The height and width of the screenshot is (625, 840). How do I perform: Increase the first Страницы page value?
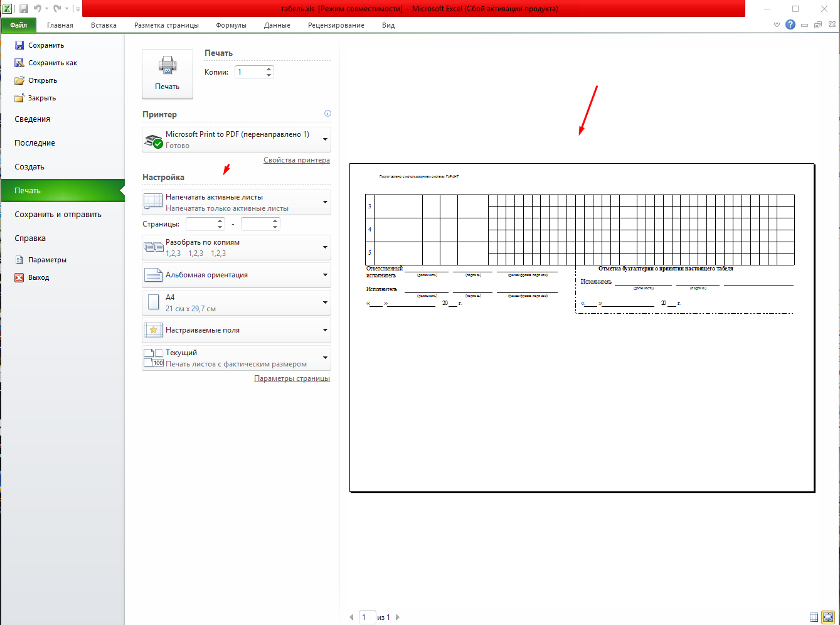tap(220, 221)
